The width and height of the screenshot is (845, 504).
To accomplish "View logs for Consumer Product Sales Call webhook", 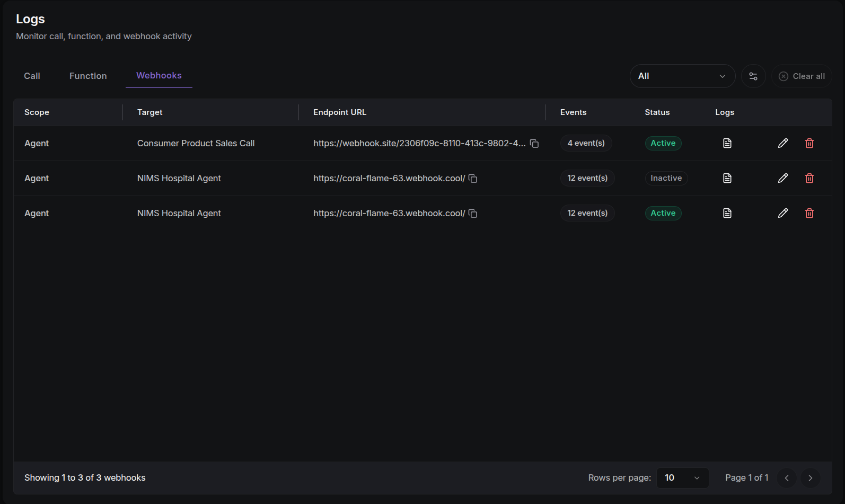I will click(727, 143).
